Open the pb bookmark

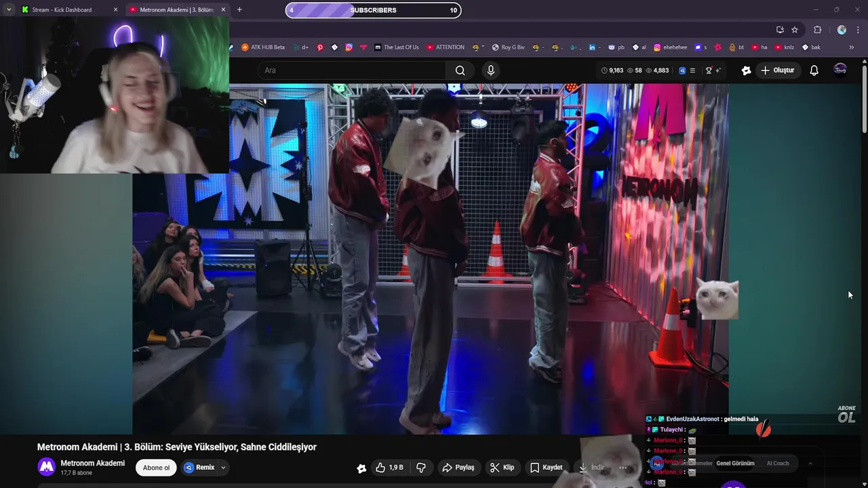(616, 47)
